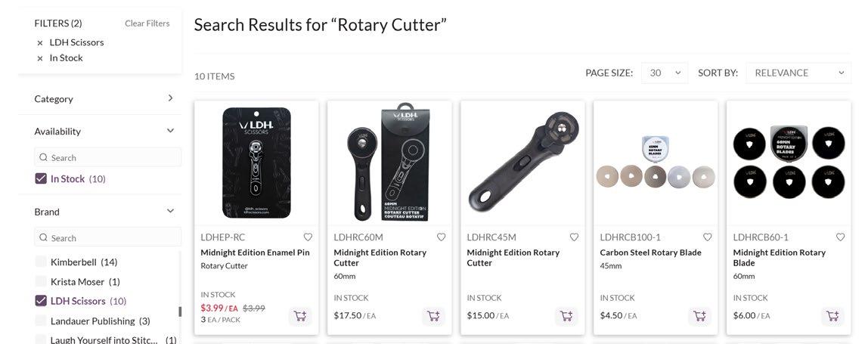
Task: Remove the LDH Scissors filter
Action: click(40, 43)
